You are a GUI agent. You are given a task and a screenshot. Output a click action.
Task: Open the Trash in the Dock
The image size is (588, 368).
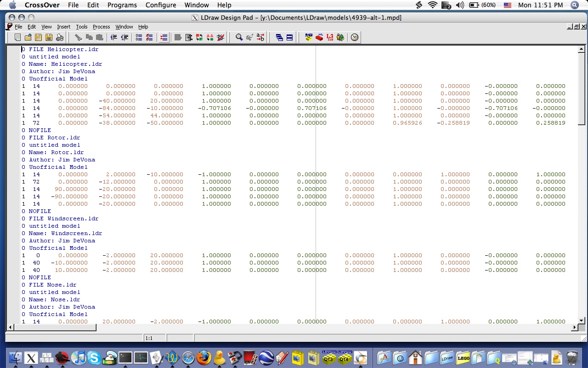pos(572,358)
